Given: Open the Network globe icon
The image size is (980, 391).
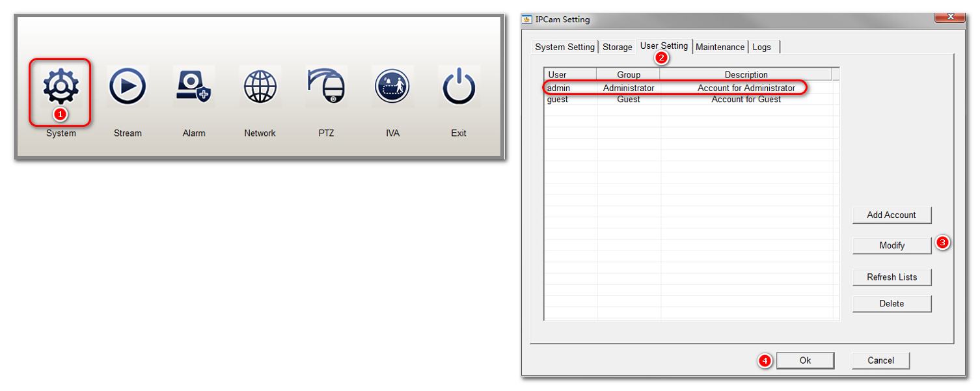Looking at the screenshot, I should 260,87.
